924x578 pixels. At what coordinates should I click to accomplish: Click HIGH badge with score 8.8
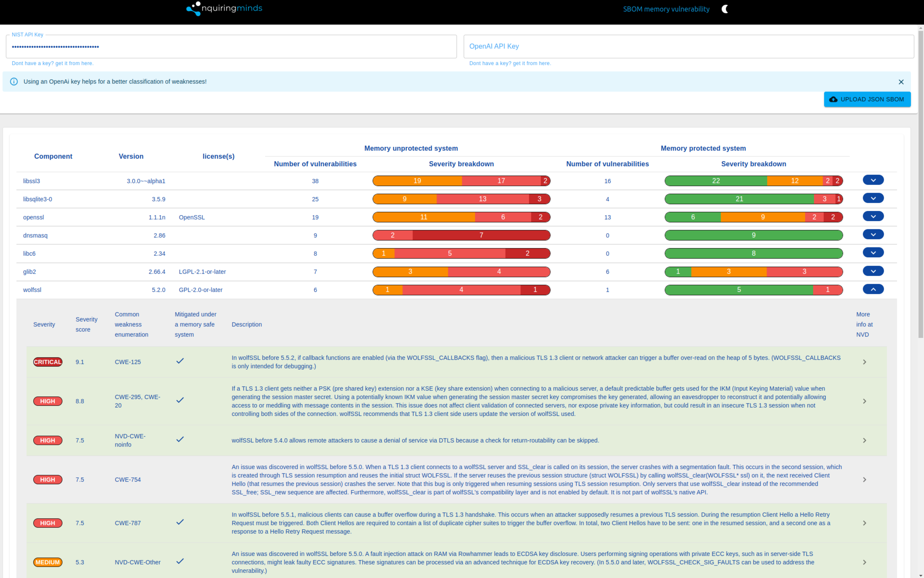[48, 401]
